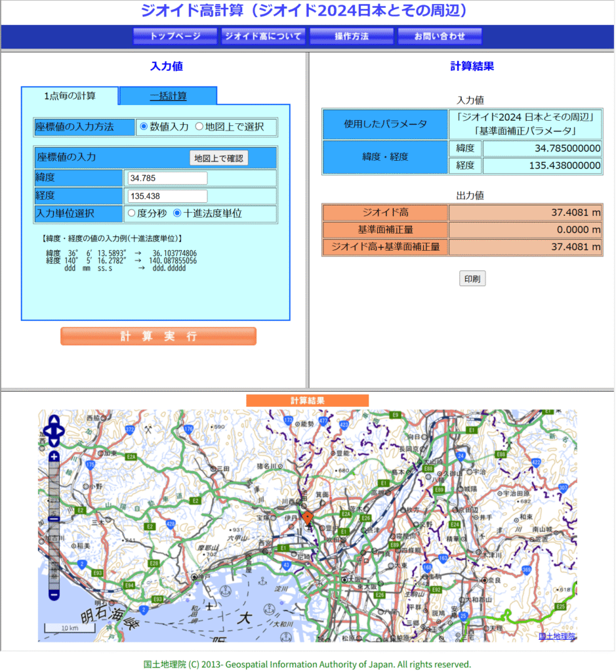Open the トップページ menu item
Image resolution: width=616 pixels, height=672 pixels.
click(175, 36)
